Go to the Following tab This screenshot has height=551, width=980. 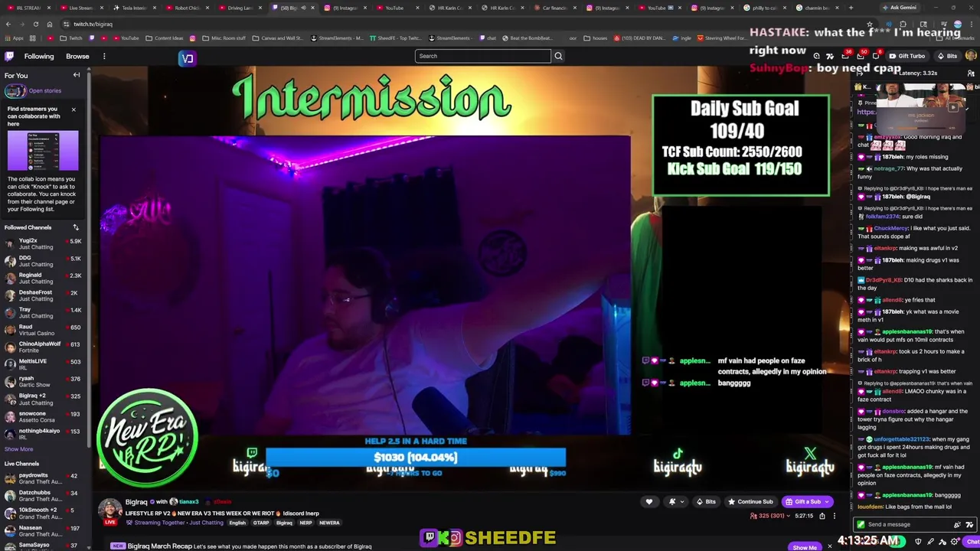[x=39, y=56]
